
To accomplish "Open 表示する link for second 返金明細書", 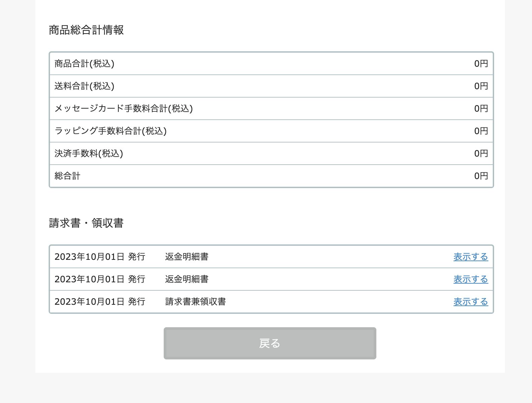I will tap(471, 279).
